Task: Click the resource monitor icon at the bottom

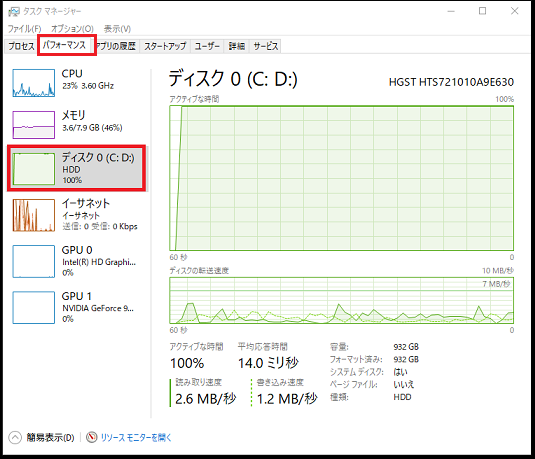Action: [91, 437]
